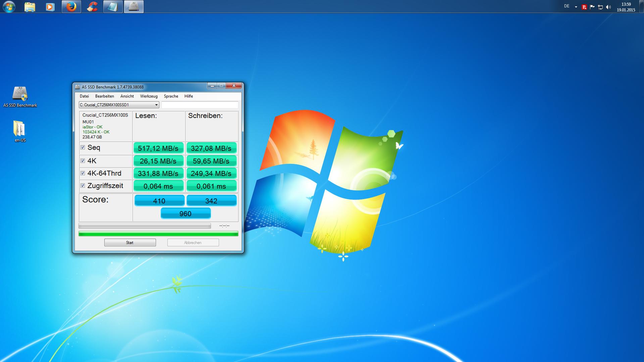Open the network tray icon

point(600,7)
